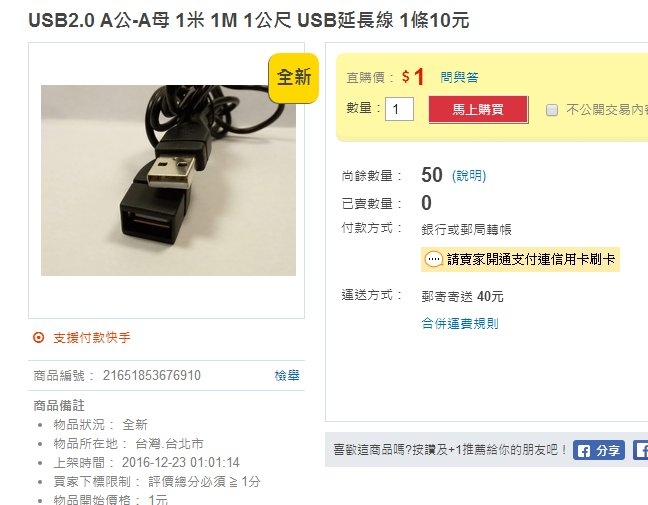Screen dimensions: 648x505
Task: Click the 全新 yellow badge icon
Action: pyautogui.click(x=294, y=78)
